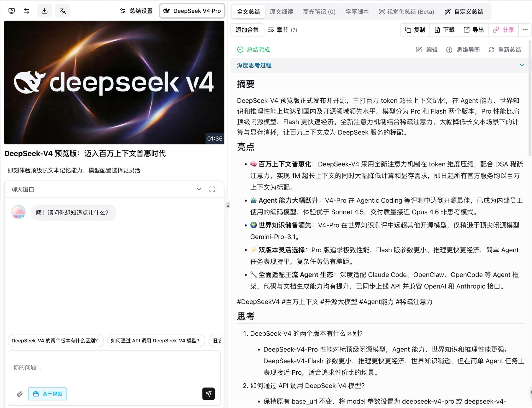Click the download video icon in the top toolbar
Screen dimensions: 532x408
click(44, 11)
